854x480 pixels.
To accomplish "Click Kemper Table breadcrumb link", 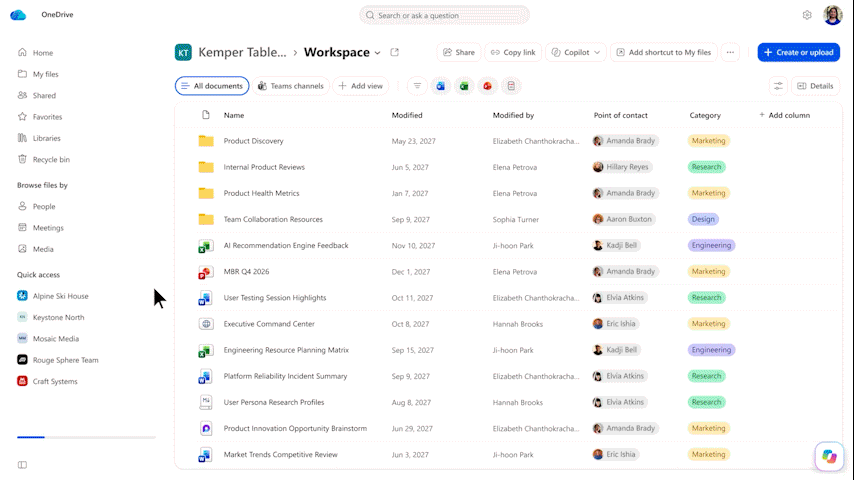I will (x=242, y=52).
